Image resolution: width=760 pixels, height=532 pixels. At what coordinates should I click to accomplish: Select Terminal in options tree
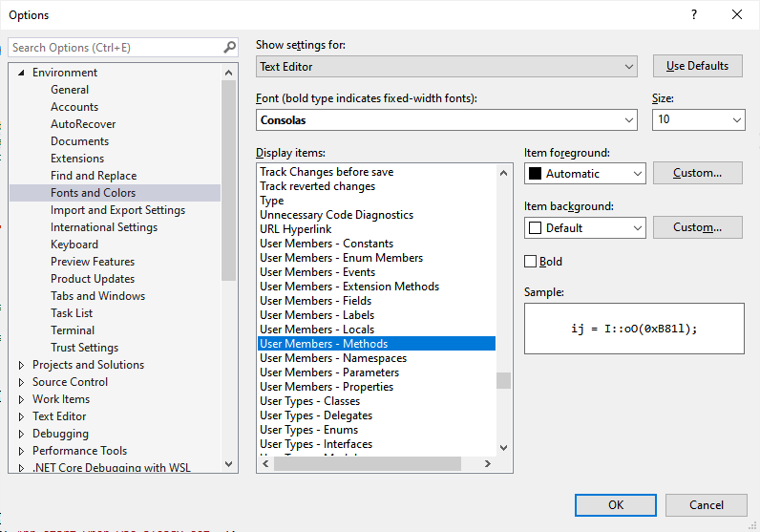click(73, 330)
